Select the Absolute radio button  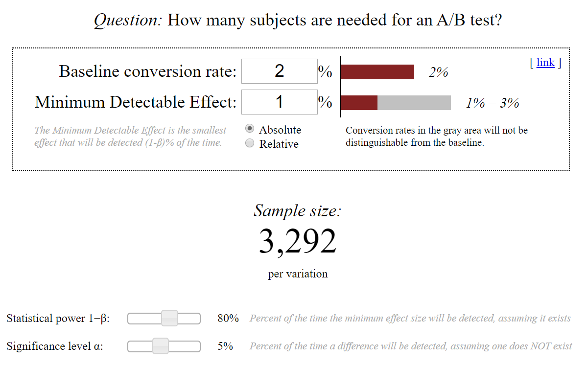click(250, 129)
